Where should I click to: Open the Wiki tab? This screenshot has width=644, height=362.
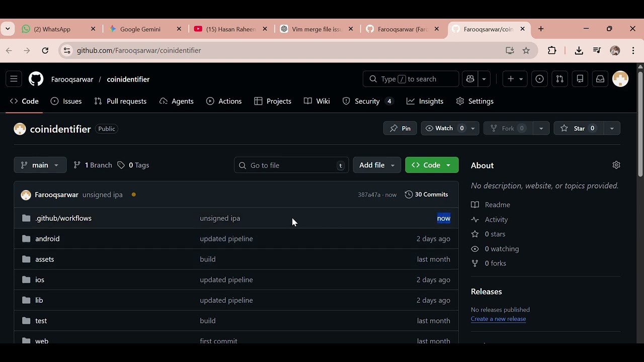(x=317, y=101)
